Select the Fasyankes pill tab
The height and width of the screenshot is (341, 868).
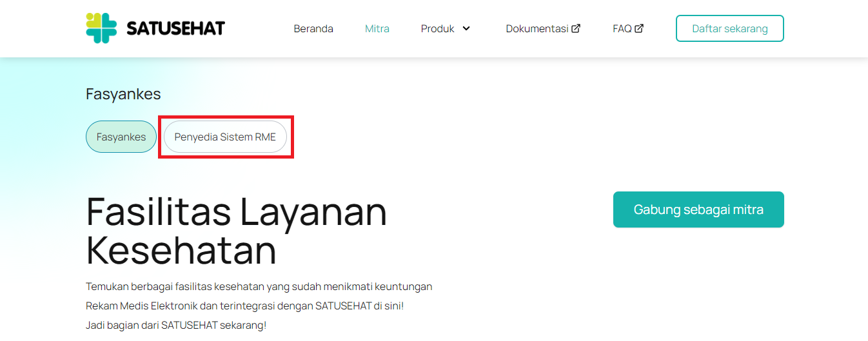tap(121, 137)
